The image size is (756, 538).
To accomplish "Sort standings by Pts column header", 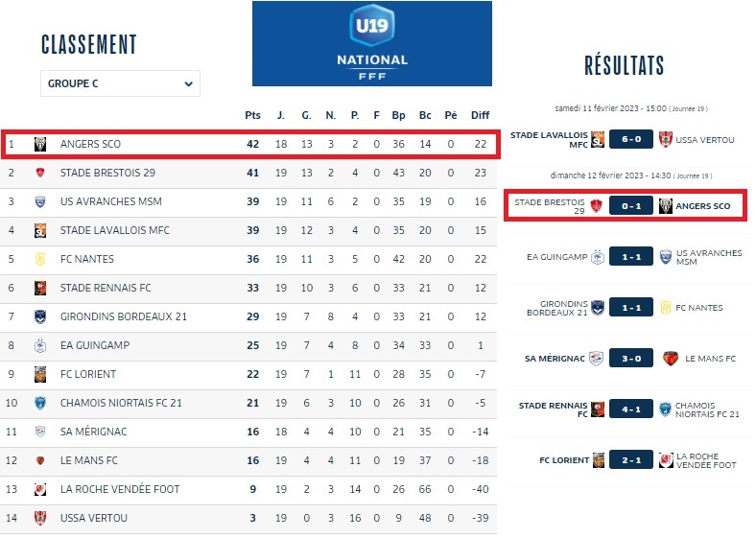I will coord(252,115).
